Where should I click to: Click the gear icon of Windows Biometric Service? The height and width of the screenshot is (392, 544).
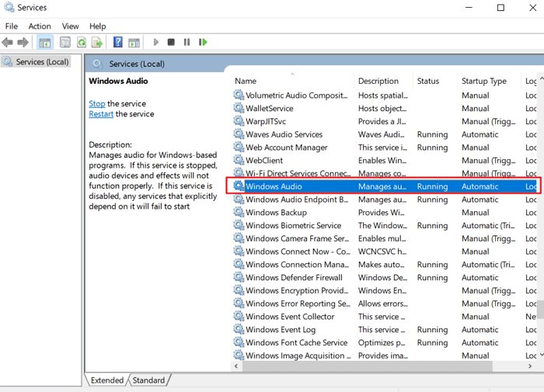239,225
